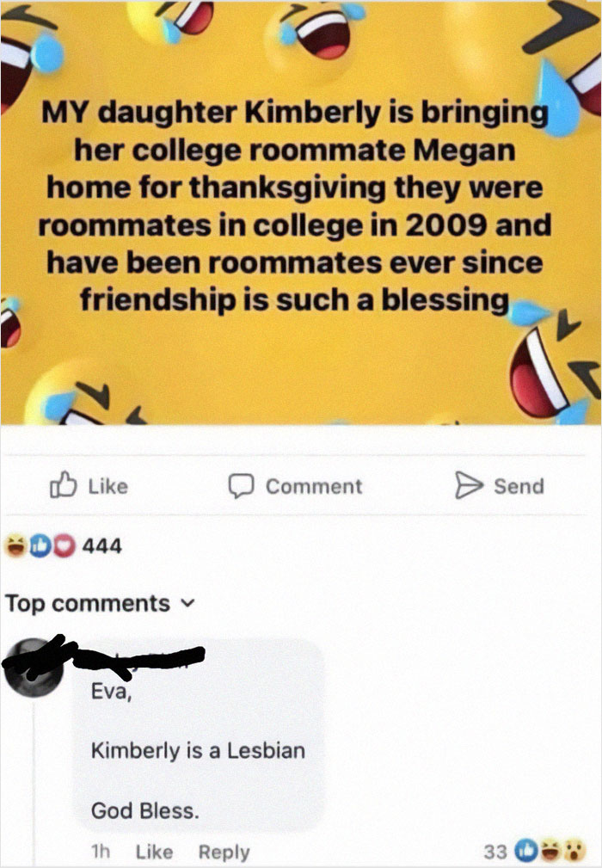The width and height of the screenshot is (602, 868).
Task: Click the Comment speech bubble icon
Action: (242, 486)
